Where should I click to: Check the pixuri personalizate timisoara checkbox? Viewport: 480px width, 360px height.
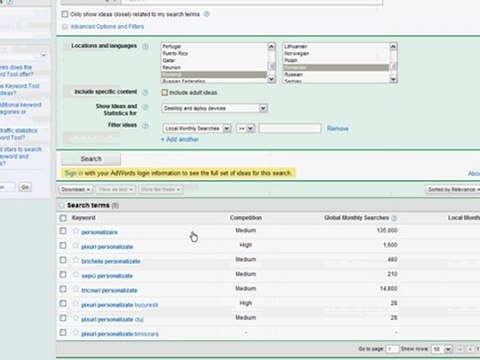63,333
